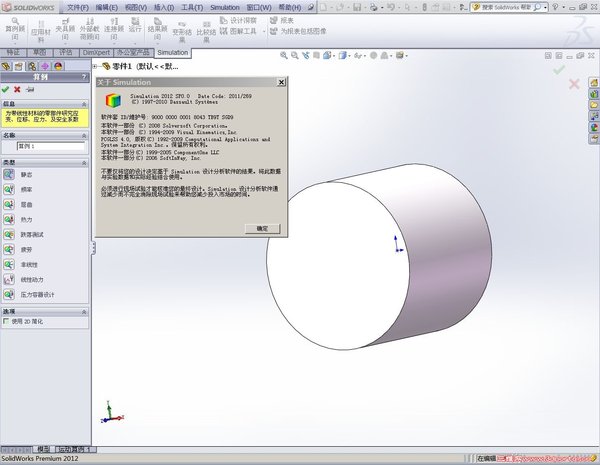Select the 压力容器设计 pressure vessel study type
The width and height of the screenshot is (600, 465).
(x=29, y=295)
